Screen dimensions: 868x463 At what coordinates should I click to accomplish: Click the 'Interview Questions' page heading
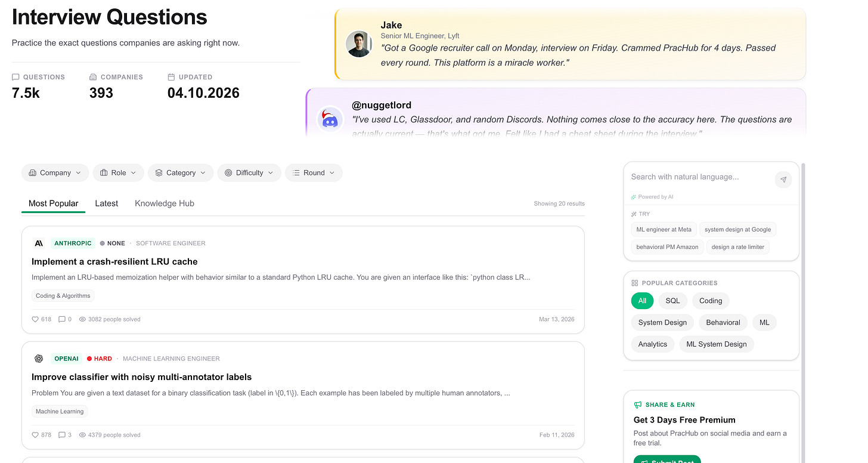tap(110, 17)
